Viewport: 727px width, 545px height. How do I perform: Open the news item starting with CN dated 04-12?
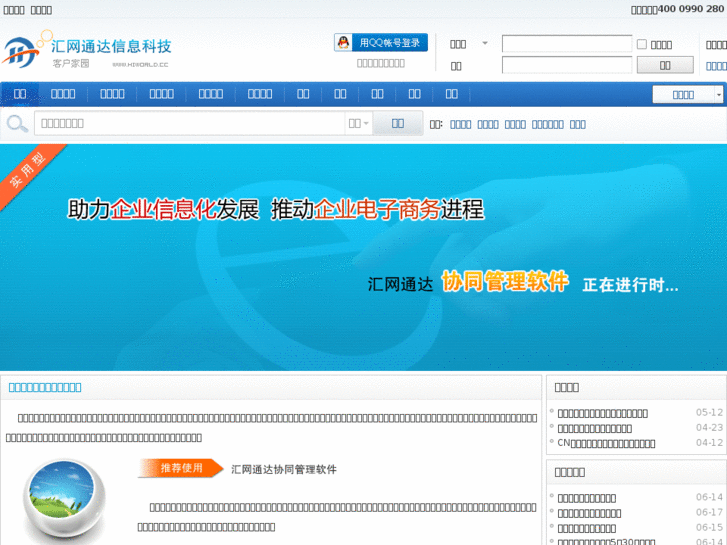pos(606,443)
